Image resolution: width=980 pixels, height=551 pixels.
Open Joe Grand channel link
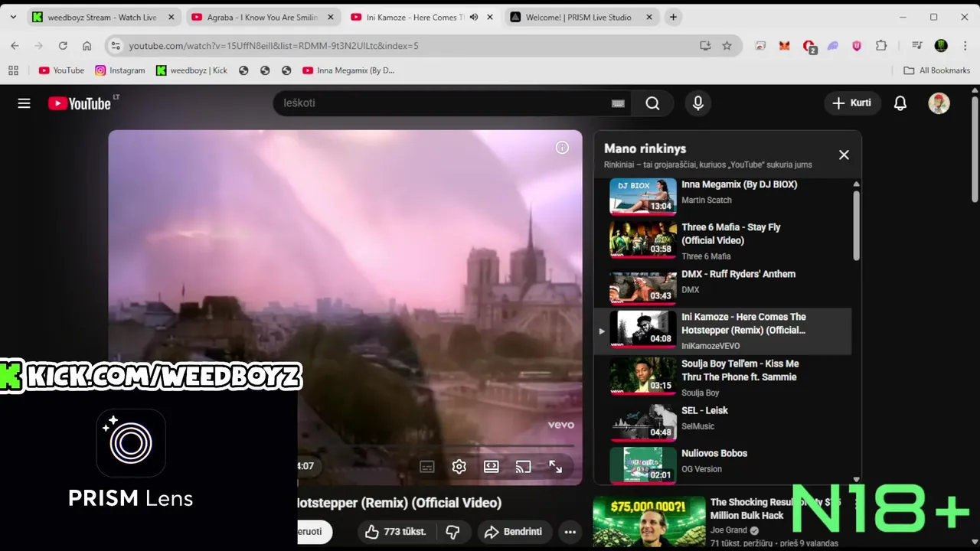[730, 530]
